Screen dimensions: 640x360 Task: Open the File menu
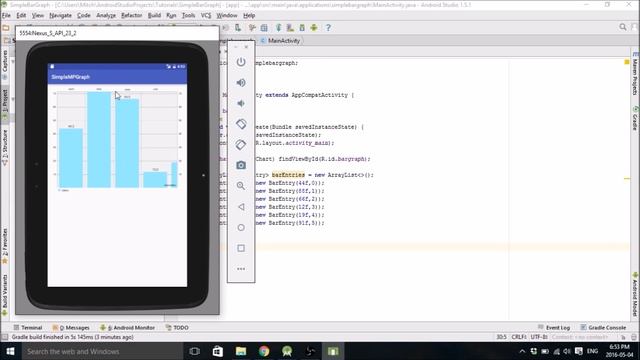tap(6, 16)
